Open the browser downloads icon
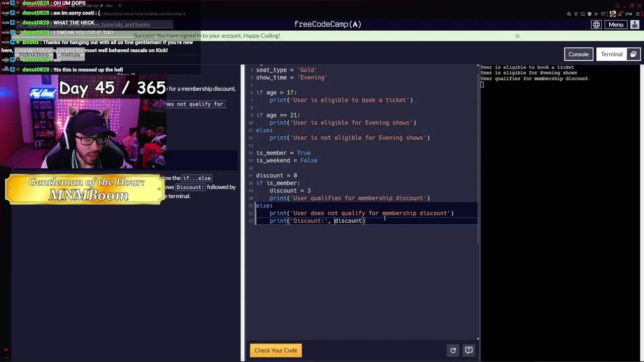This screenshot has width=644, height=362. coord(620,14)
